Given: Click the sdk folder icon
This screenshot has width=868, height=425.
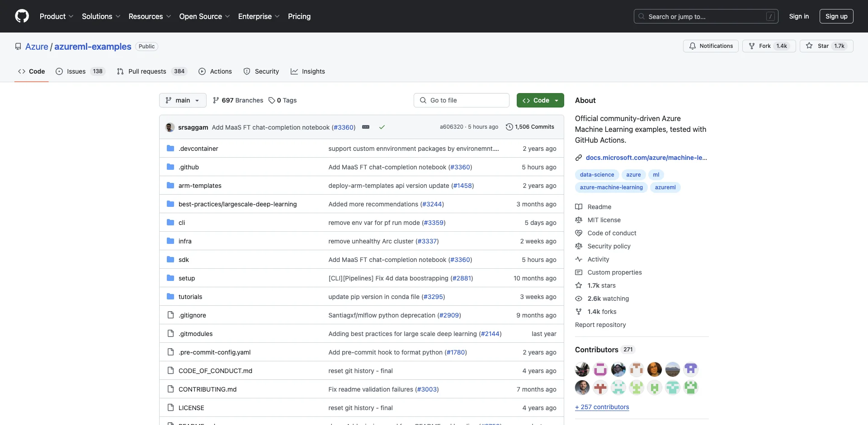Looking at the screenshot, I should tap(170, 260).
